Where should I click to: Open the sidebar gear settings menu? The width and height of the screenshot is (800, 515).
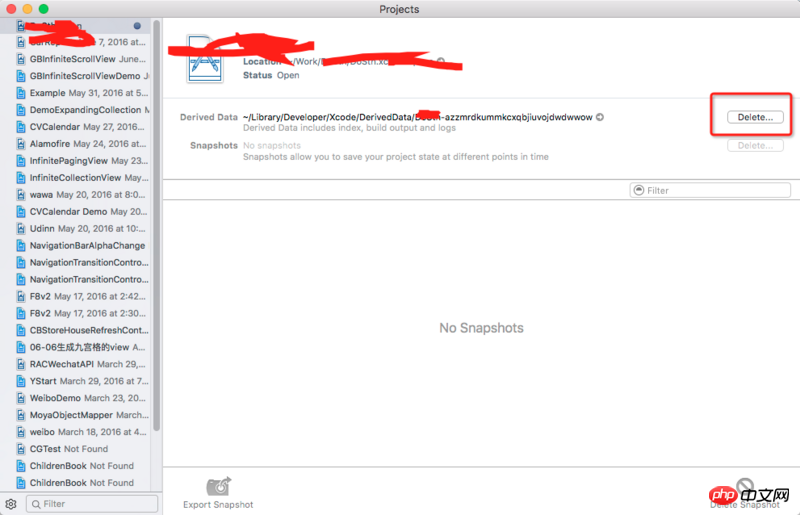[x=11, y=504]
